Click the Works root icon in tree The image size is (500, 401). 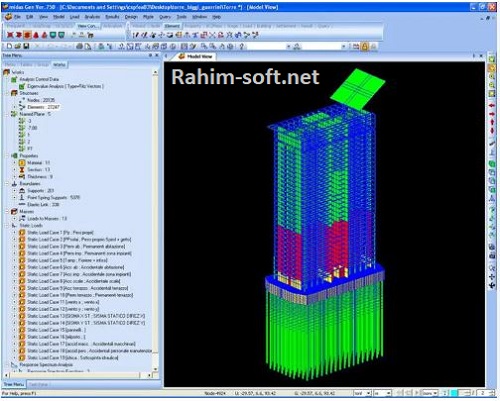point(6,72)
